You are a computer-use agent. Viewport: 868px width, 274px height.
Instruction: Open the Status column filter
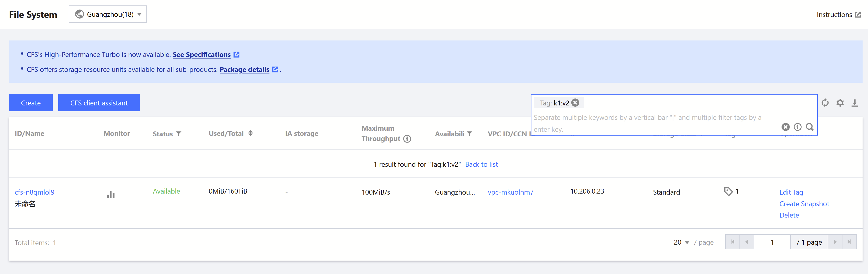pyautogui.click(x=179, y=134)
